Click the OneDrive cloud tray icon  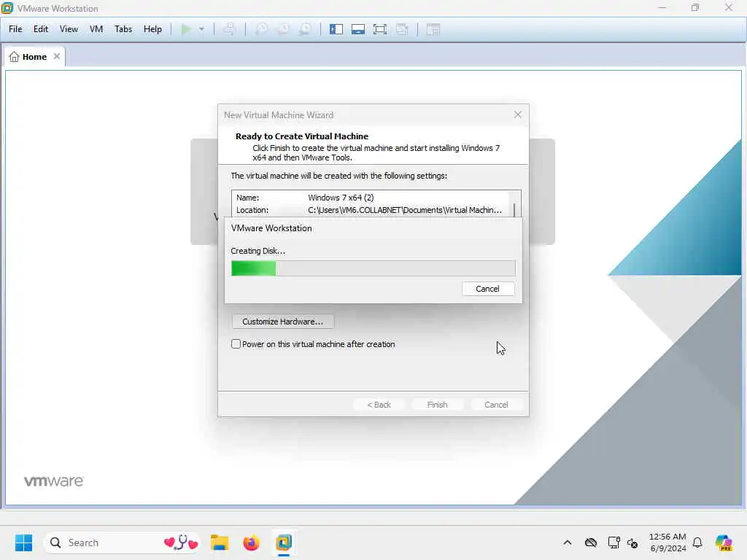[x=591, y=542]
